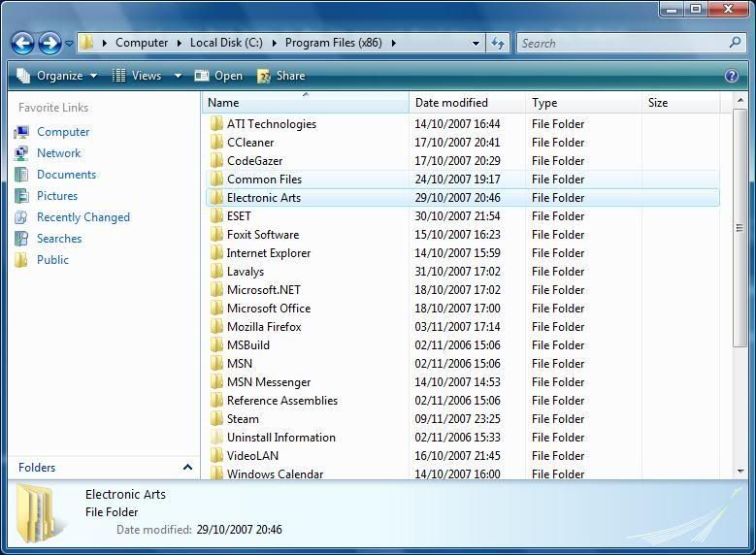This screenshot has width=756, height=555.
Task: Click scrollbar down arrow
Action: point(740,472)
